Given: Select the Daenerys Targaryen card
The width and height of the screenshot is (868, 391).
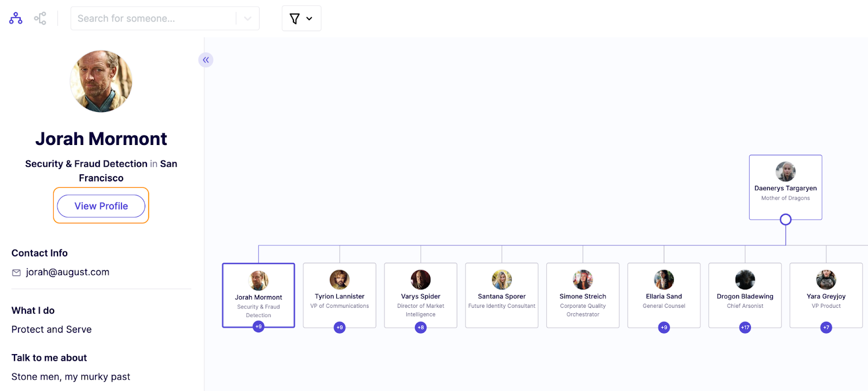Looking at the screenshot, I should point(786,187).
